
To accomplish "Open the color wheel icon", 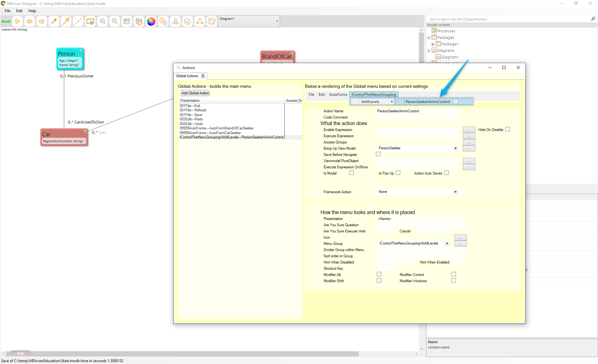I will click(x=151, y=21).
